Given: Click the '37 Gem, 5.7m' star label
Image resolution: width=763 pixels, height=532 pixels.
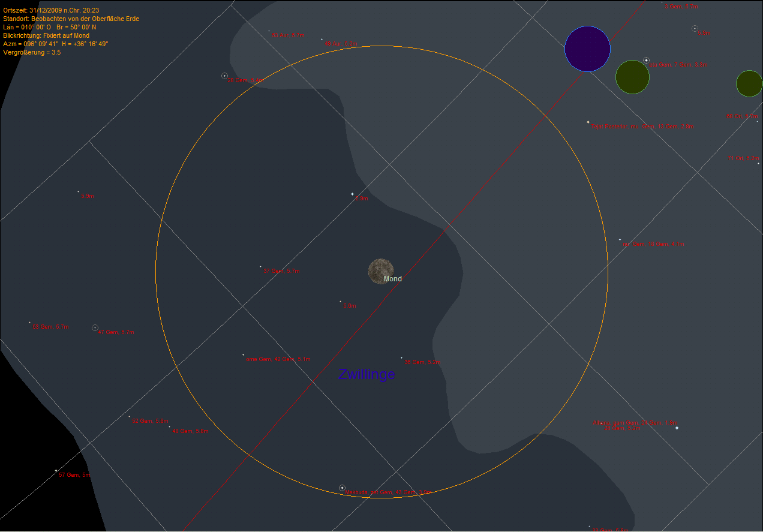Looking at the screenshot, I should [282, 271].
